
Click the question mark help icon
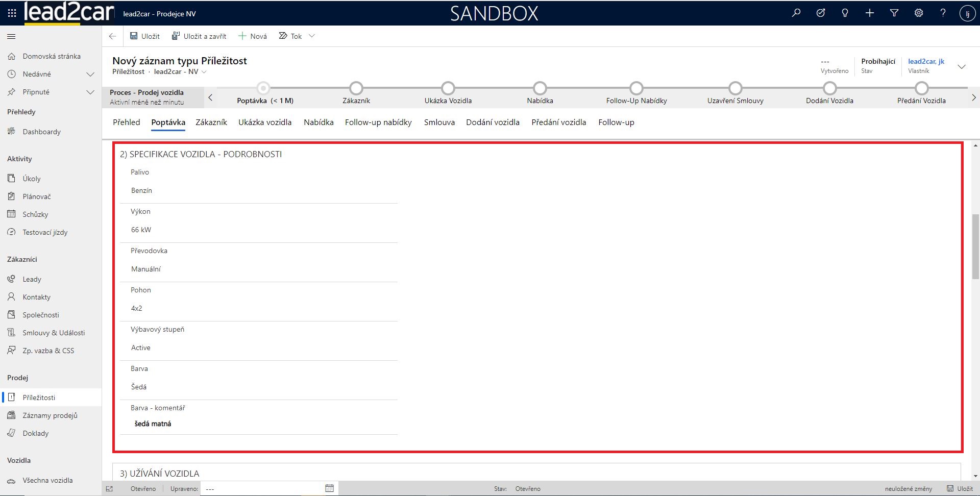click(943, 13)
